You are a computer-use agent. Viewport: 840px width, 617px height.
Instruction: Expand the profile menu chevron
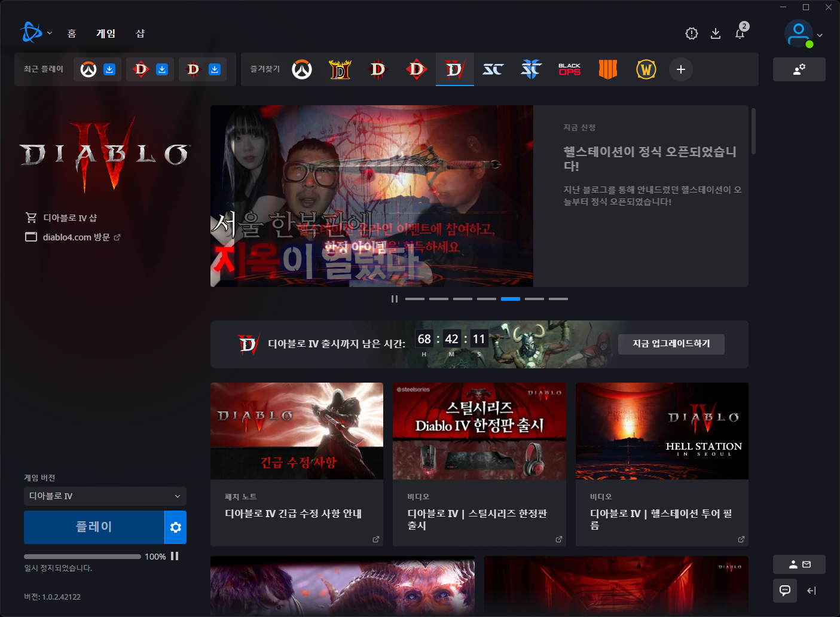pos(820,35)
